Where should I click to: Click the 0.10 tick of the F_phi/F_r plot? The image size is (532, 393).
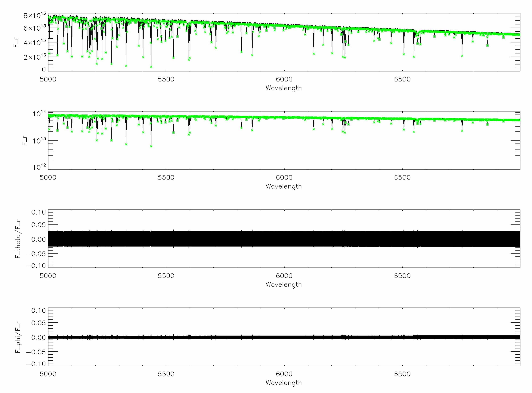pos(39,311)
